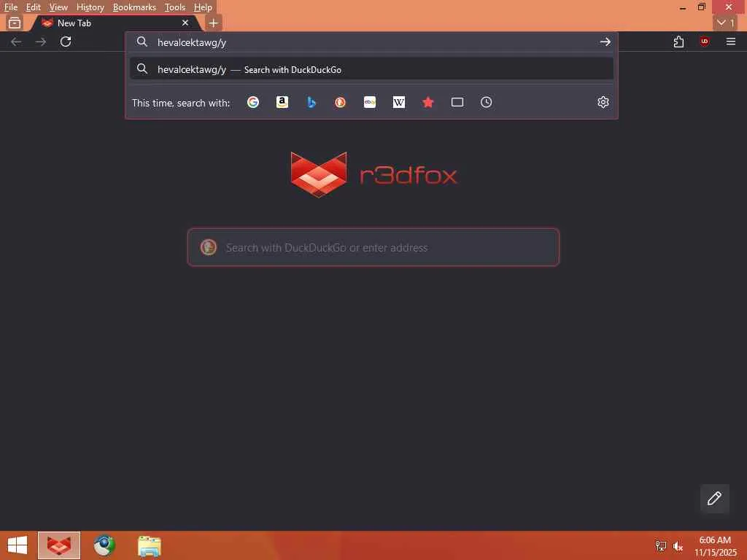Open the History menu
747x560 pixels.
click(x=90, y=7)
